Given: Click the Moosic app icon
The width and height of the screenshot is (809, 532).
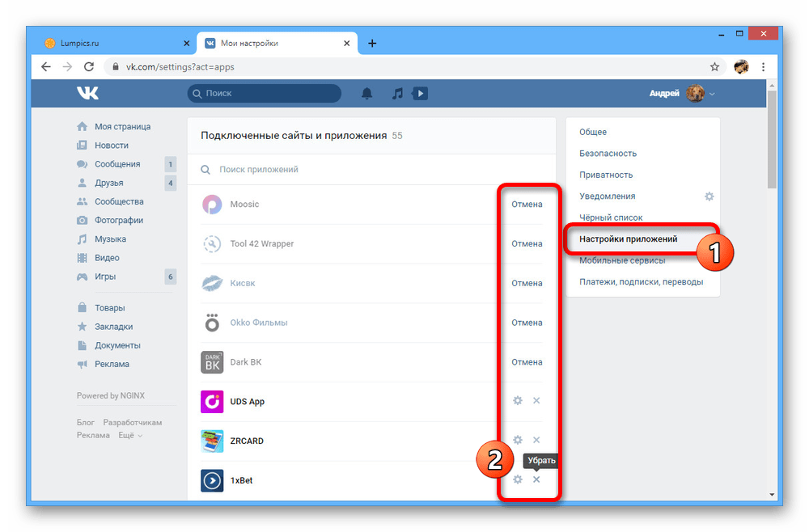Looking at the screenshot, I should [212, 204].
